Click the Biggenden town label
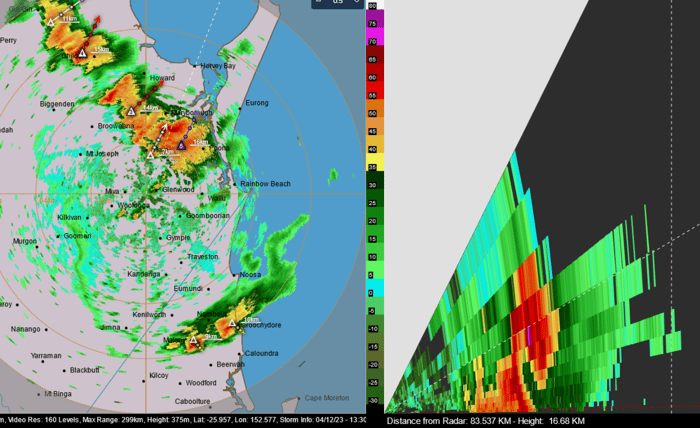 [57, 104]
